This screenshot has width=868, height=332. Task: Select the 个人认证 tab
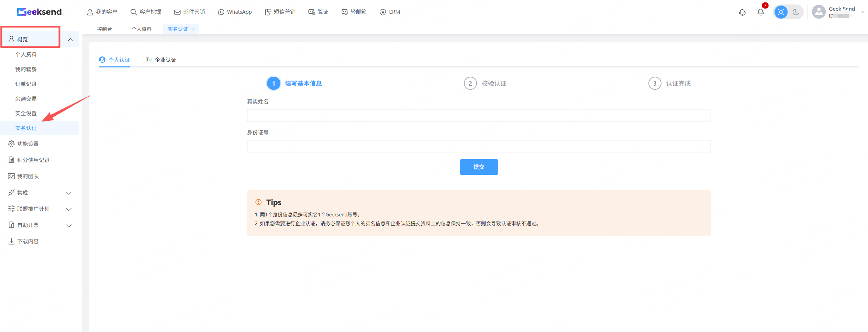tap(114, 60)
